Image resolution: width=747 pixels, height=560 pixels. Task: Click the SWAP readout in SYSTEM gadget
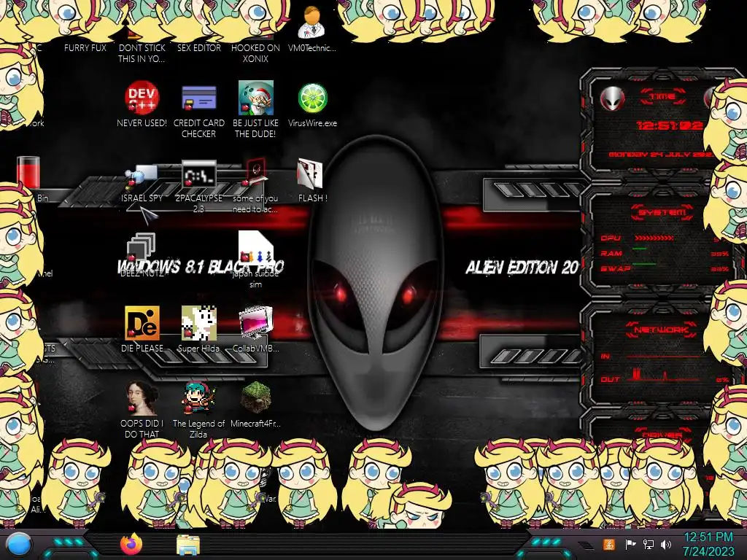pos(665,268)
